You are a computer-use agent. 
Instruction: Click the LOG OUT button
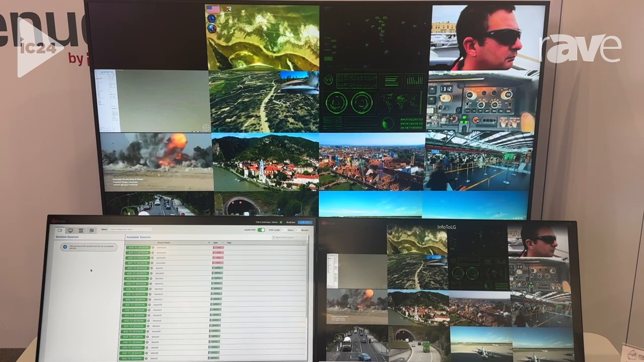(305, 222)
